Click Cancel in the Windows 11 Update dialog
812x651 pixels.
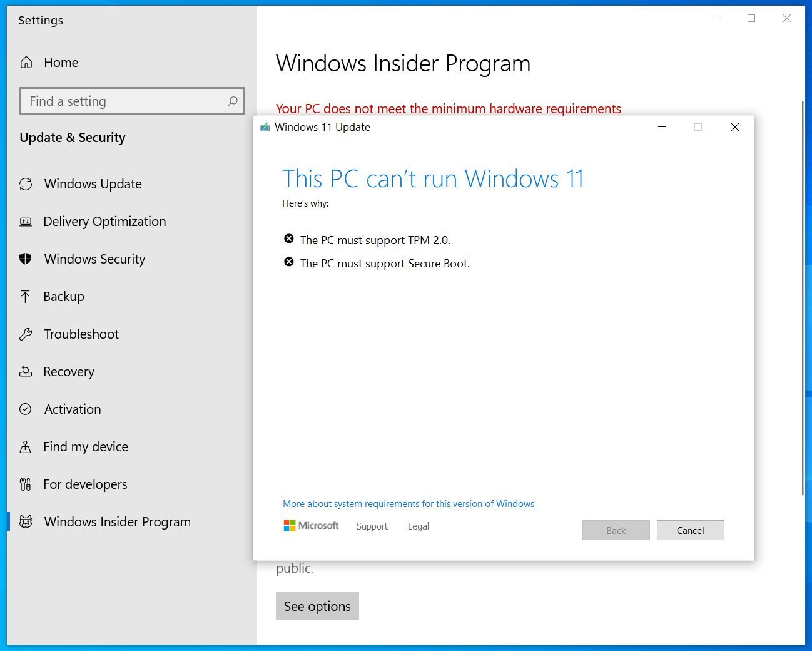[x=690, y=530]
